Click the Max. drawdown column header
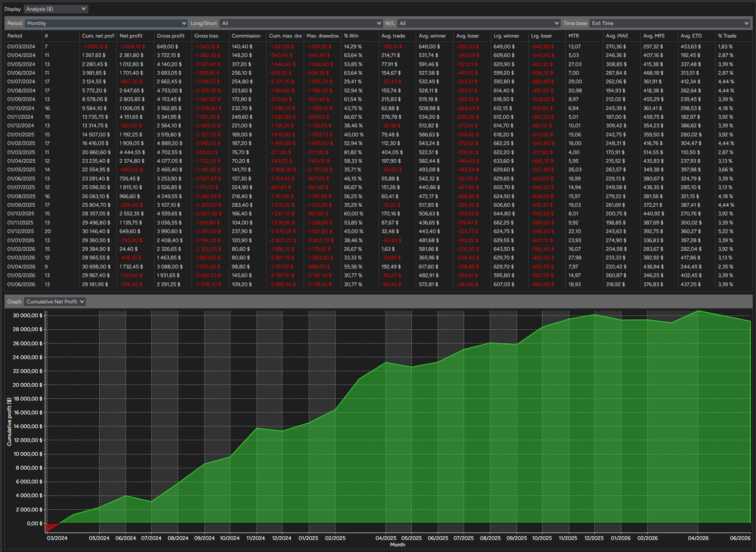 323,36
